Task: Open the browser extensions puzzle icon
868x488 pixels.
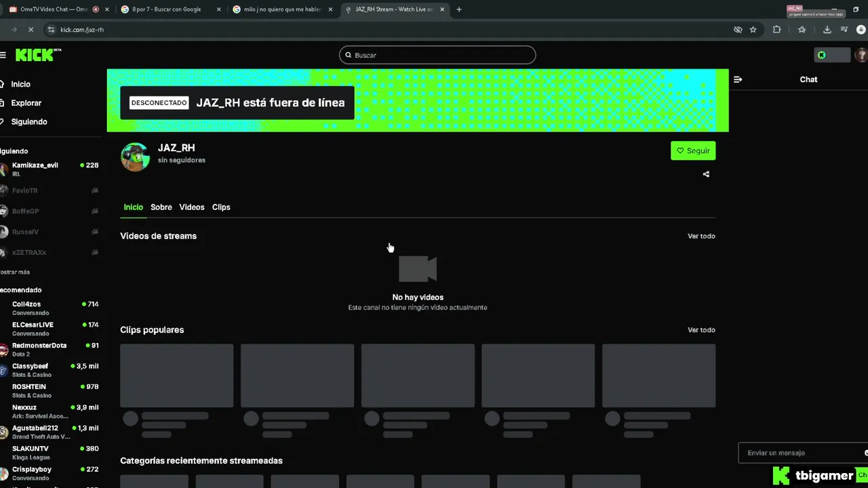Action: 777,30
